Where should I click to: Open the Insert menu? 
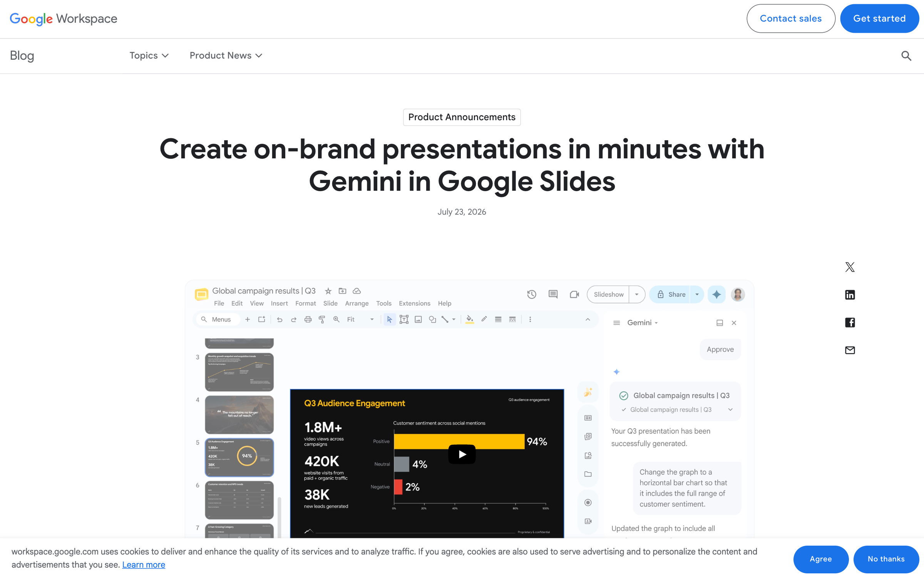279,304
